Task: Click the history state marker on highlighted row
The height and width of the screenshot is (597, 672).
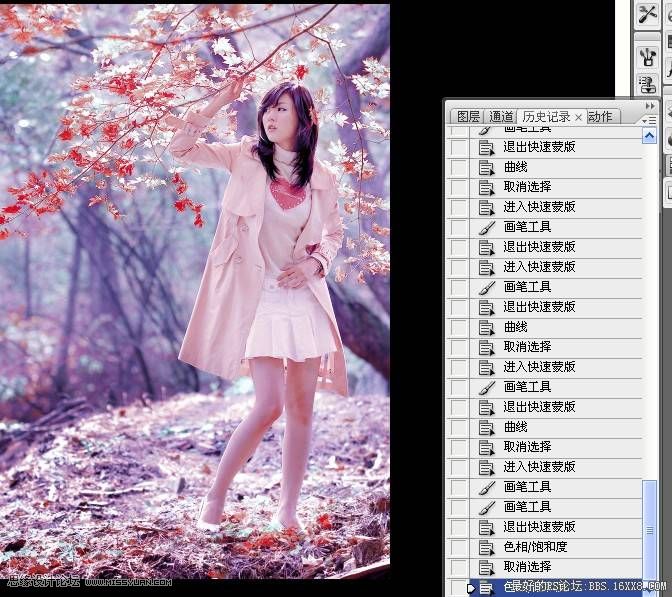Action: (x=471, y=588)
